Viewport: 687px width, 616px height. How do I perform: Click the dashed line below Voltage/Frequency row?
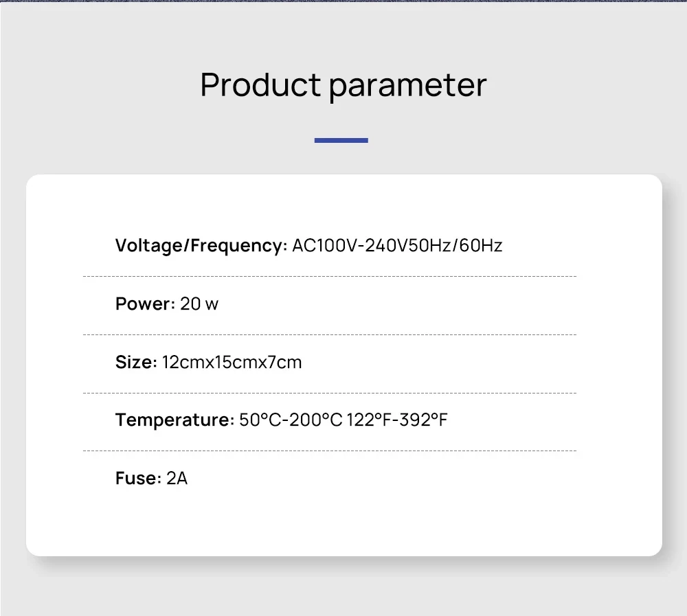tap(330, 276)
